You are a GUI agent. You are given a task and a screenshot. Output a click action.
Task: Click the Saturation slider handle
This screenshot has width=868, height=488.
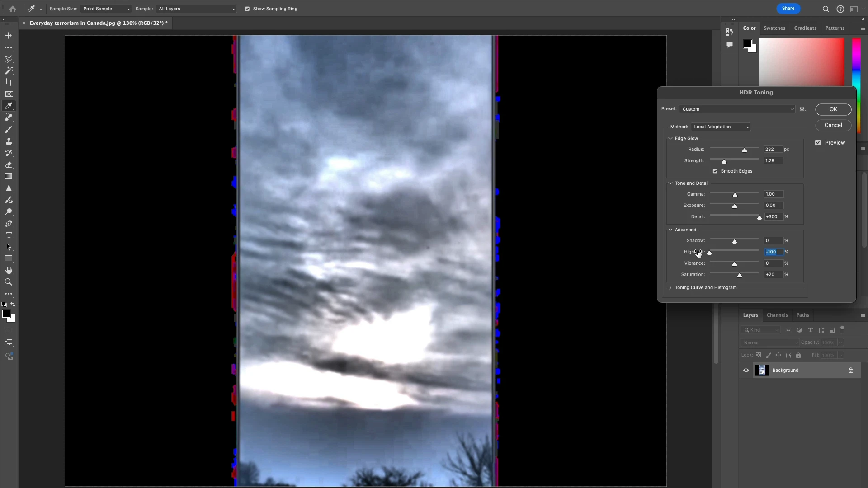(x=740, y=275)
